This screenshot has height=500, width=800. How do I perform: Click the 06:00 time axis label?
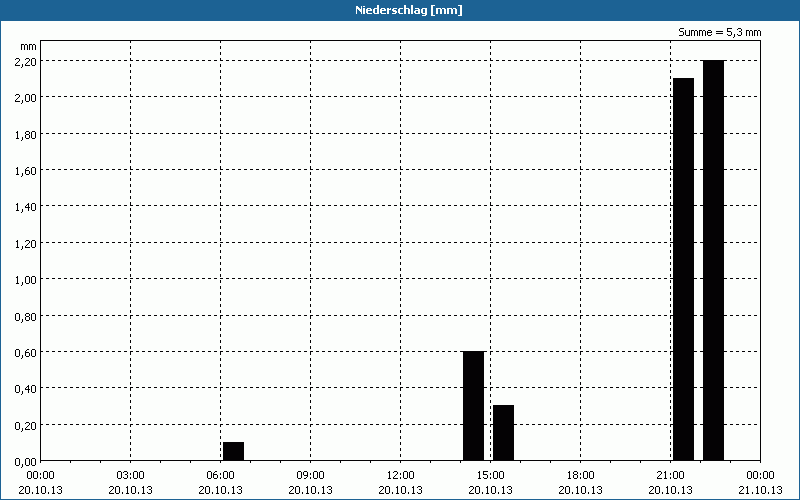pos(220,476)
